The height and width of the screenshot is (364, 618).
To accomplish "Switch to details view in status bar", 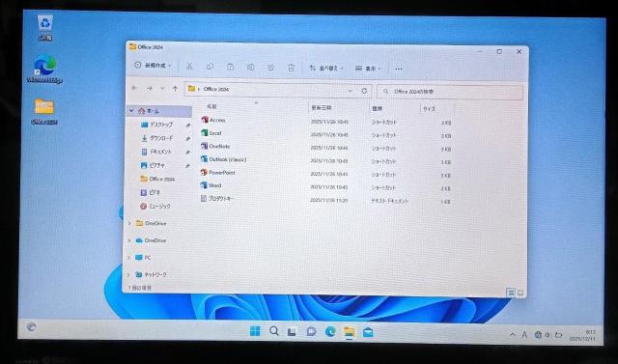I will pos(511,293).
